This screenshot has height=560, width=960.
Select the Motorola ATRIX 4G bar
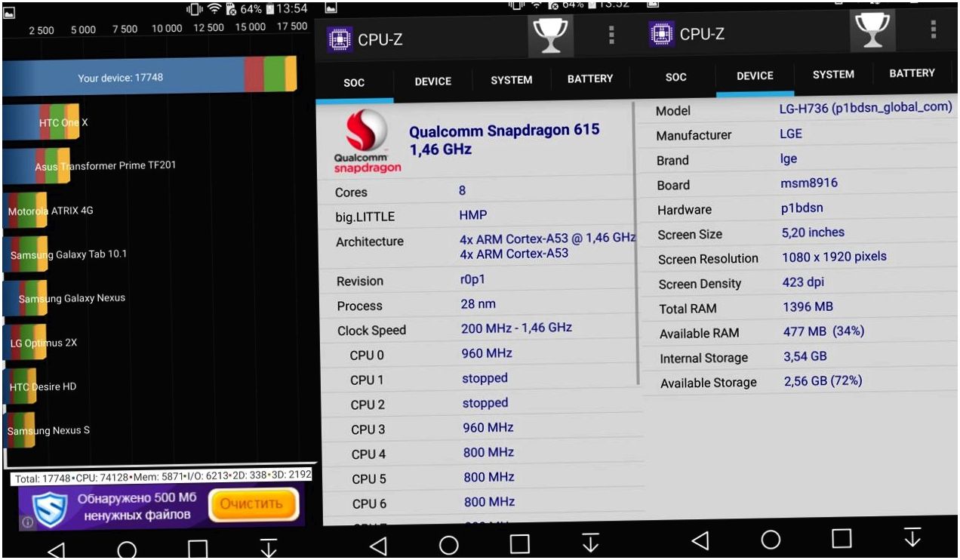coord(25,211)
